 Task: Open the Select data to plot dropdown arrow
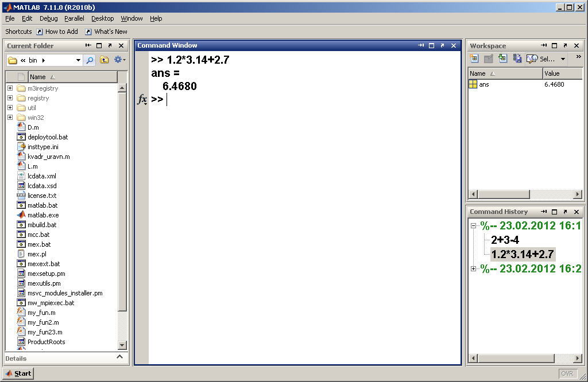click(563, 59)
